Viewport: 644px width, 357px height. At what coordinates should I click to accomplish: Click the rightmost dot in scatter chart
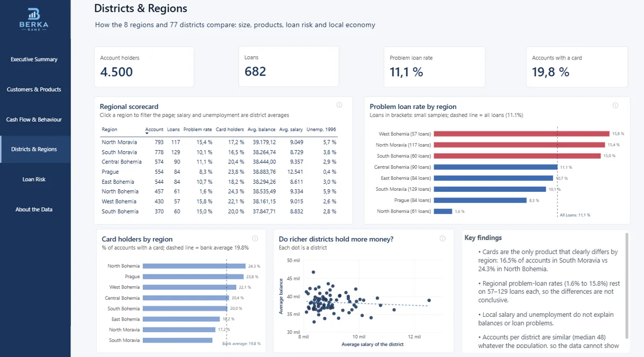point(429,300)
